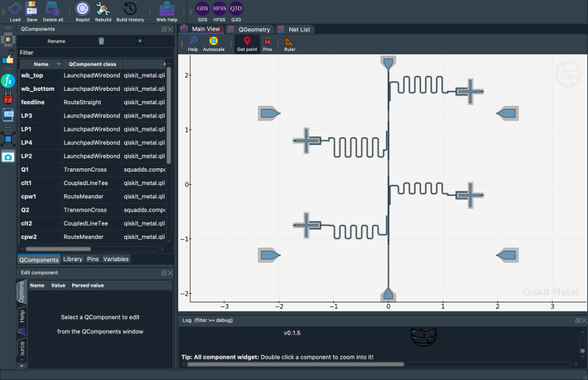Click the Help icon in Main View toolbar

point(193,44)
